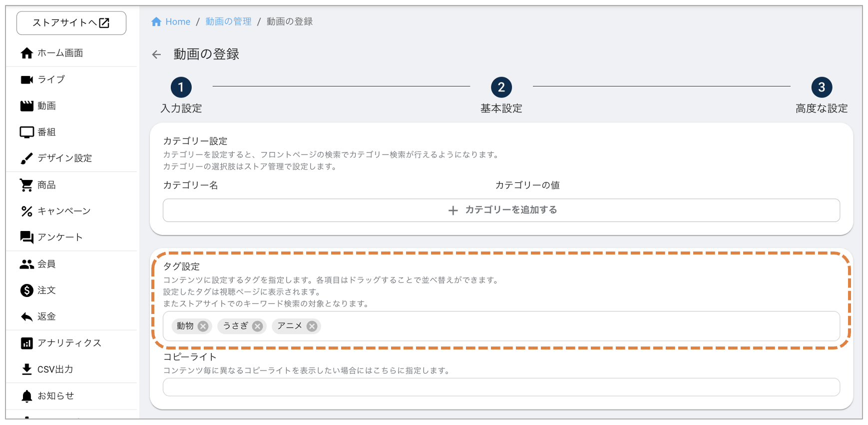Follow the Home breadcrumb link
This screenshot has width=868, height=425.
click(178, 21)
